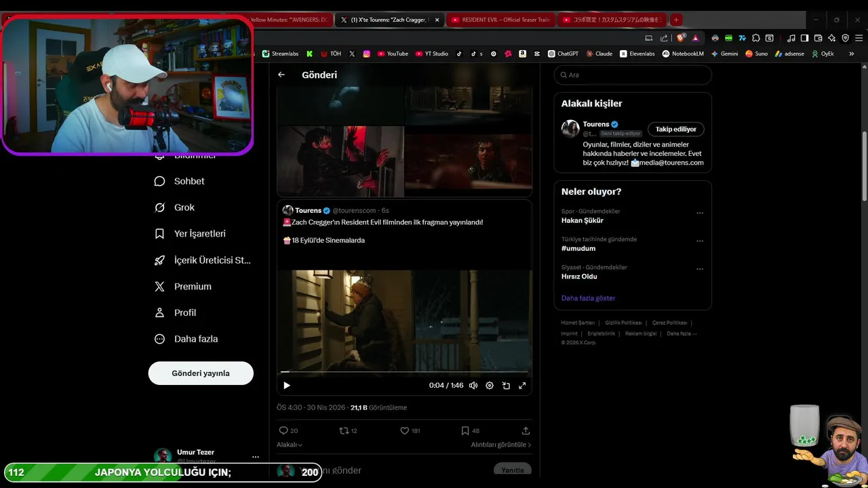
Task: Open quoted Tourens tweet author name
Action: 308,210
